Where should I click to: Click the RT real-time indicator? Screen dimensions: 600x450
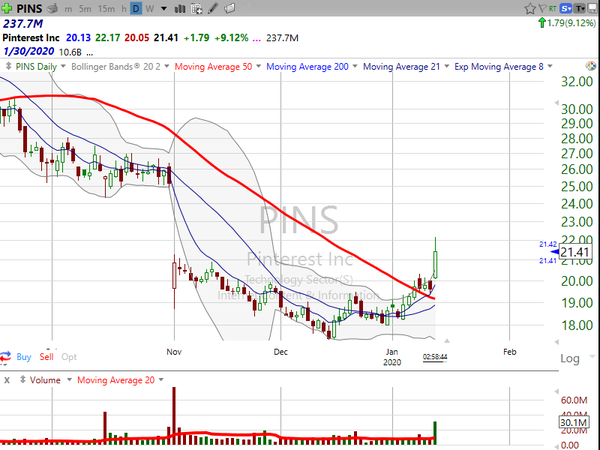(553, 8)
